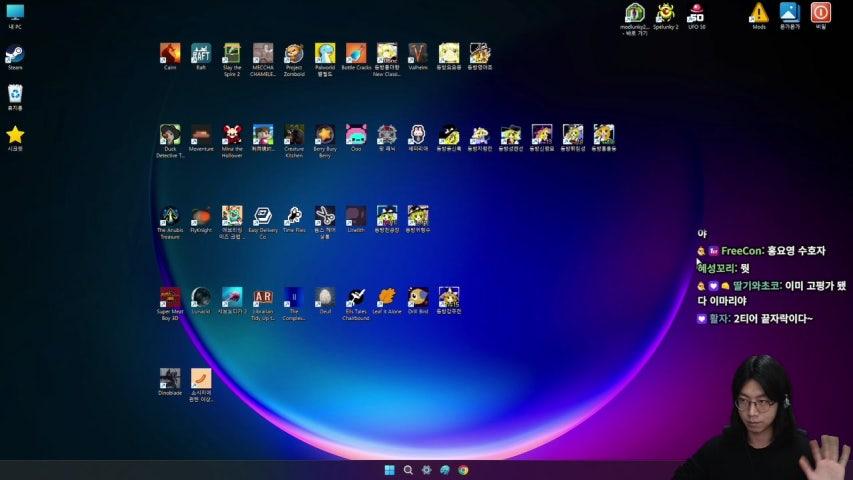Open the FlyKnight shortcut
The height and width of the screenshot is (480, 853).
(x=201, y=218)
